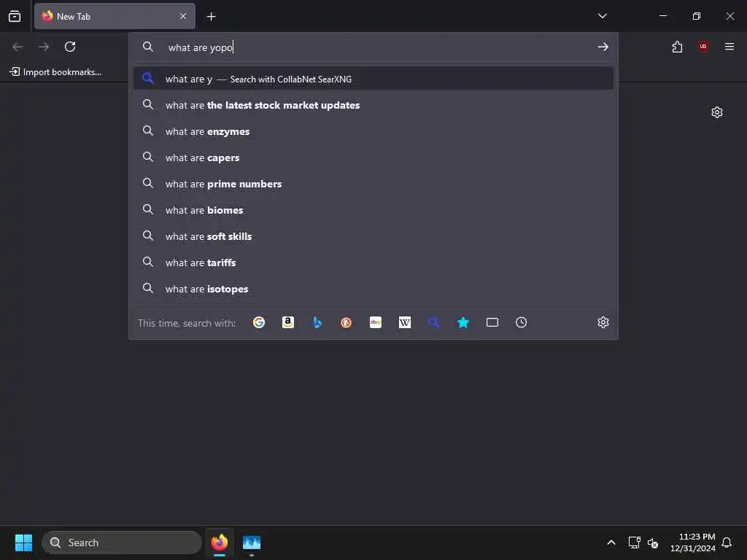747x560 pixels.
Task: Search this time with Amazon
Action: tap(287, 322)
